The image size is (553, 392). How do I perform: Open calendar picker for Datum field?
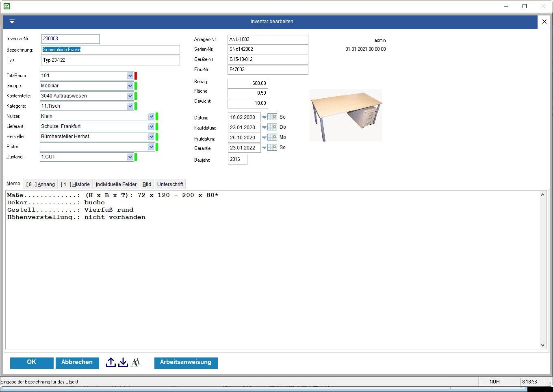pyautogui.click(x=272, y=117)
